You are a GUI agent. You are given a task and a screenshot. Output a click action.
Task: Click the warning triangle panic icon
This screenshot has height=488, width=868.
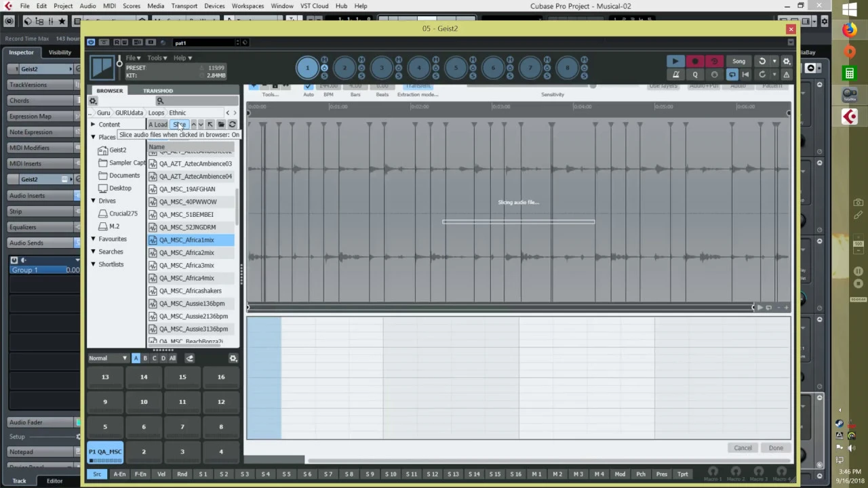click(x=786, y=75)
